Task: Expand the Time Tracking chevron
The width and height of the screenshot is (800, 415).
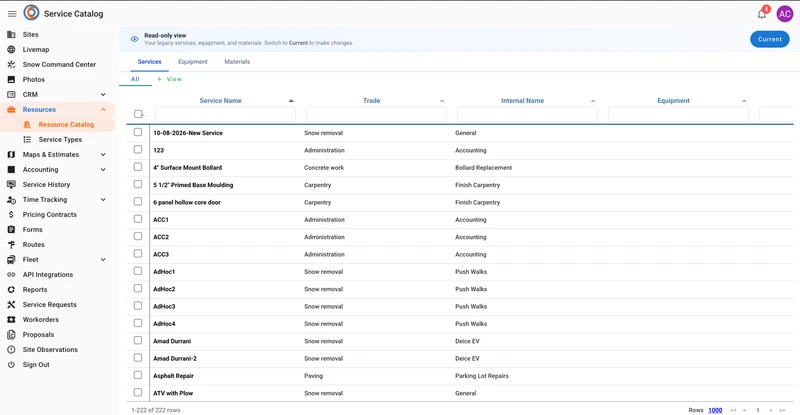Action: (103, 200)
